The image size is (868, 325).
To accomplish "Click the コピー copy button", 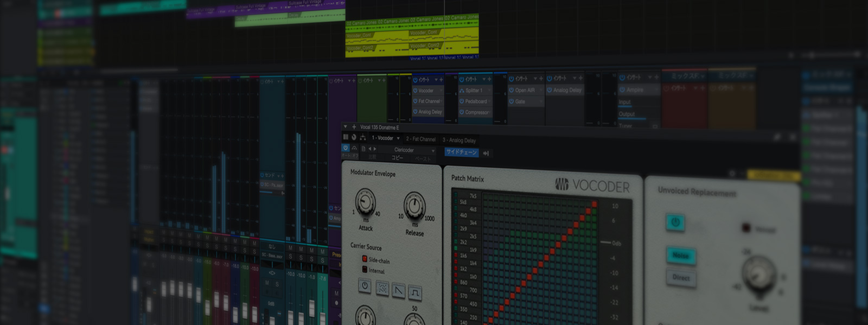I will click(x=398, y=158).
